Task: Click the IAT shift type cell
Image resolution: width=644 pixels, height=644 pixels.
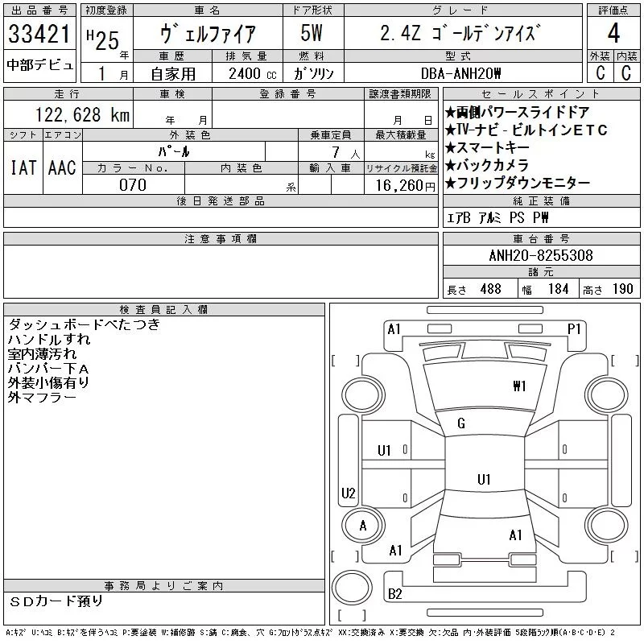Action: coord(23,167)
